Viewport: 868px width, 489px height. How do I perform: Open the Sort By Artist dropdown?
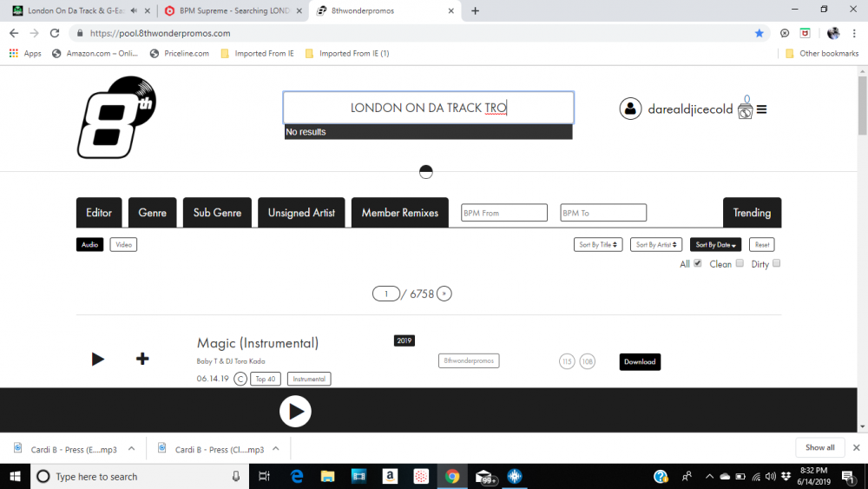(655, 245)
